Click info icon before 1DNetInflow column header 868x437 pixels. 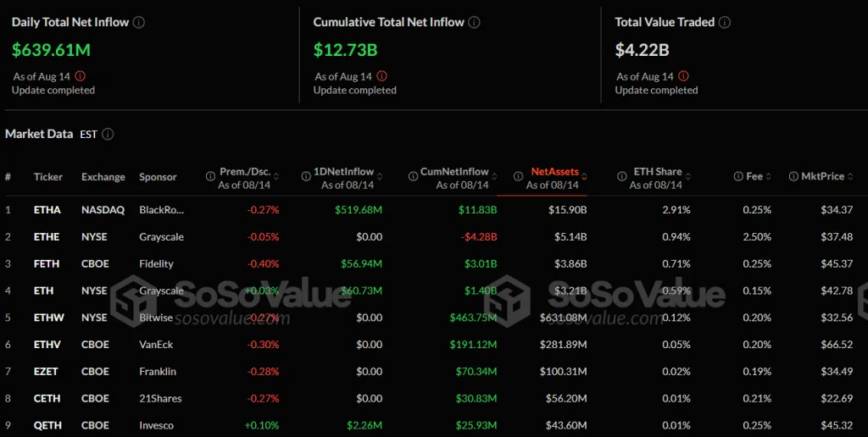pos(306,176)
